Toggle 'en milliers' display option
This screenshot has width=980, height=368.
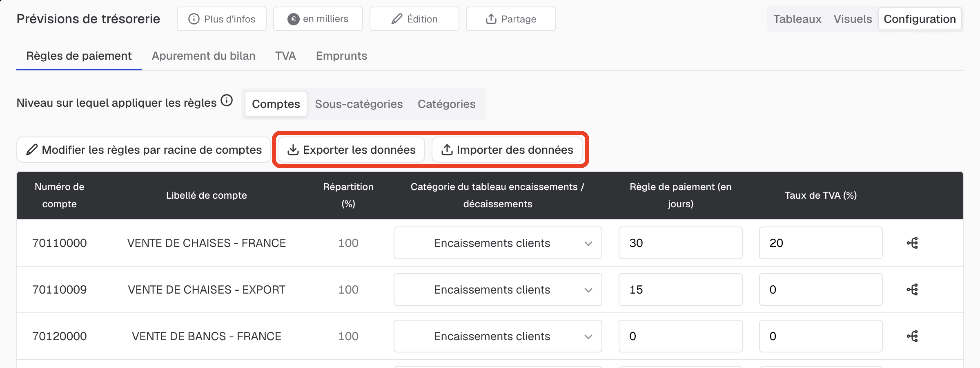click(318, 19)
